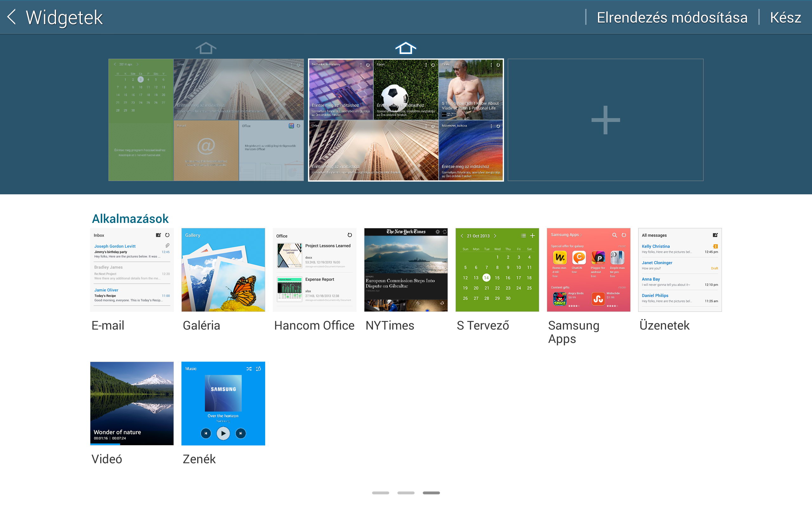Tap the search icon in Samsung Apps widget
The width and height of the screenshot is (812, 508).
tap(614, 235)
